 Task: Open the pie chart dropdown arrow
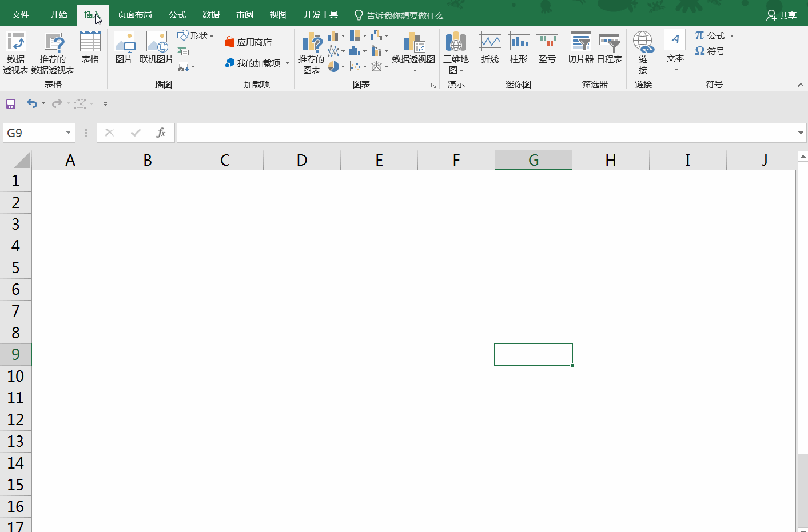343,67
